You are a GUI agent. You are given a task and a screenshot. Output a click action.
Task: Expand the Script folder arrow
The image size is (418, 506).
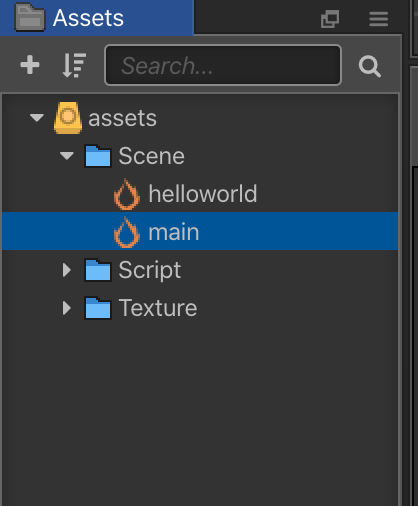pos(67,270)
